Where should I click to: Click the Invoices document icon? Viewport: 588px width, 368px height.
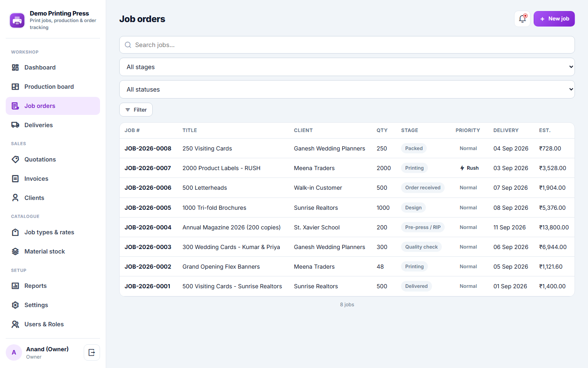[15, 179]
